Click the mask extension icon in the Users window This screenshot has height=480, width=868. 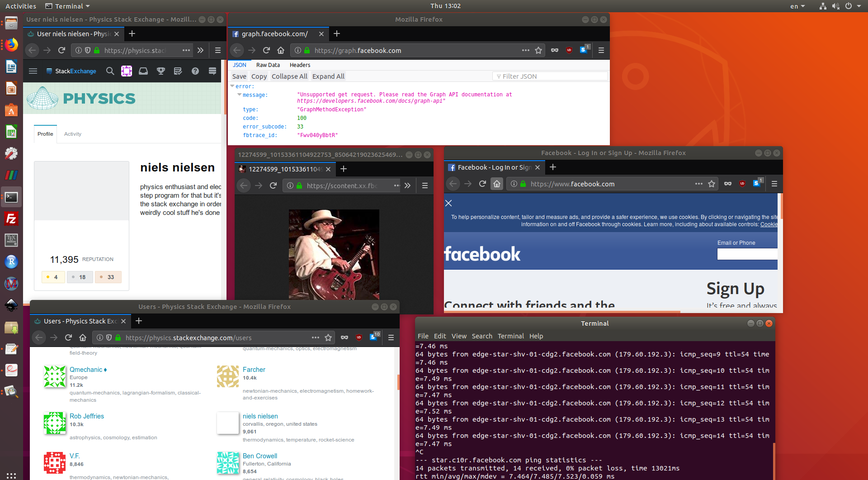[x=344, y=337]
